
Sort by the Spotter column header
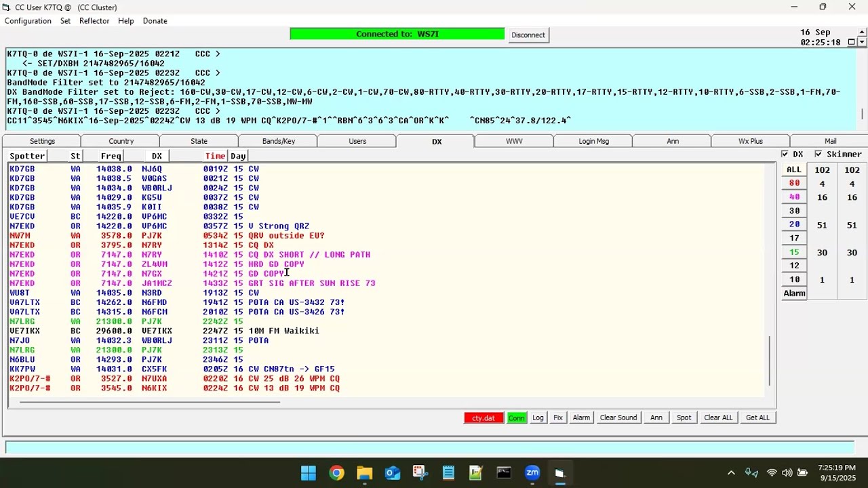click(27, 156)
